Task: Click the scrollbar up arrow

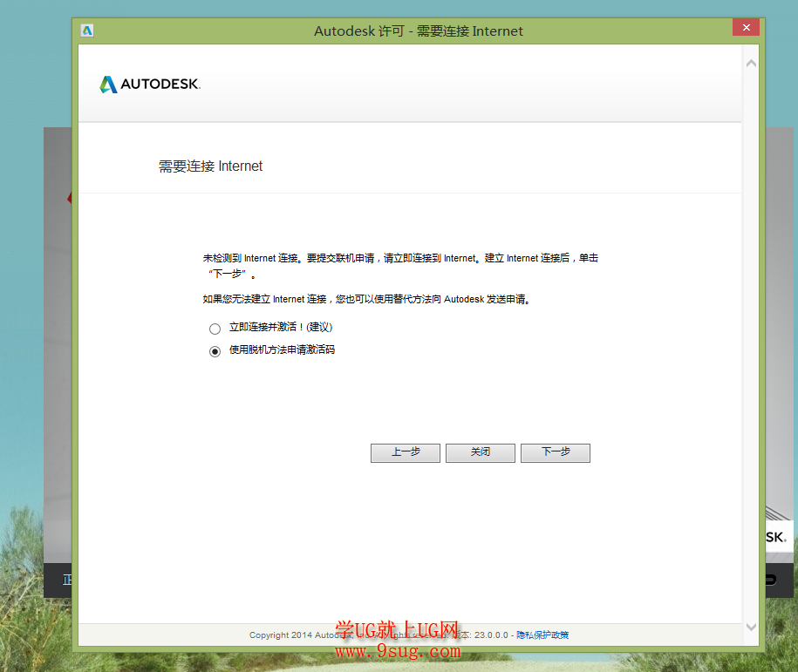Action: (751, 64)
